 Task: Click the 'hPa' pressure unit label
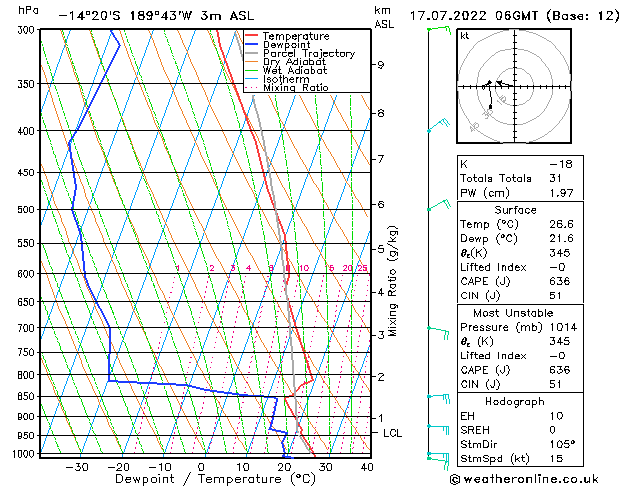click(x=28, y=11)
